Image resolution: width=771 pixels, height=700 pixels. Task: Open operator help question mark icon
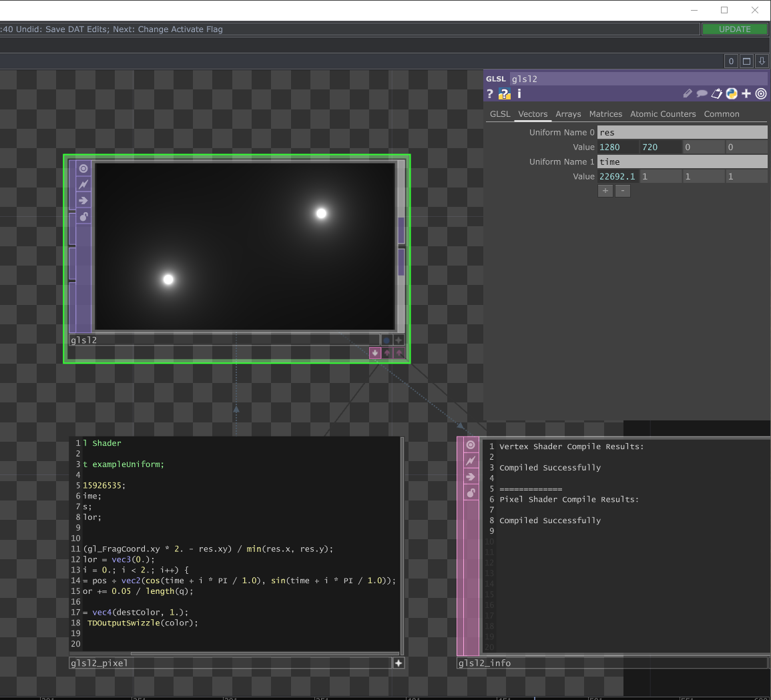490,94
